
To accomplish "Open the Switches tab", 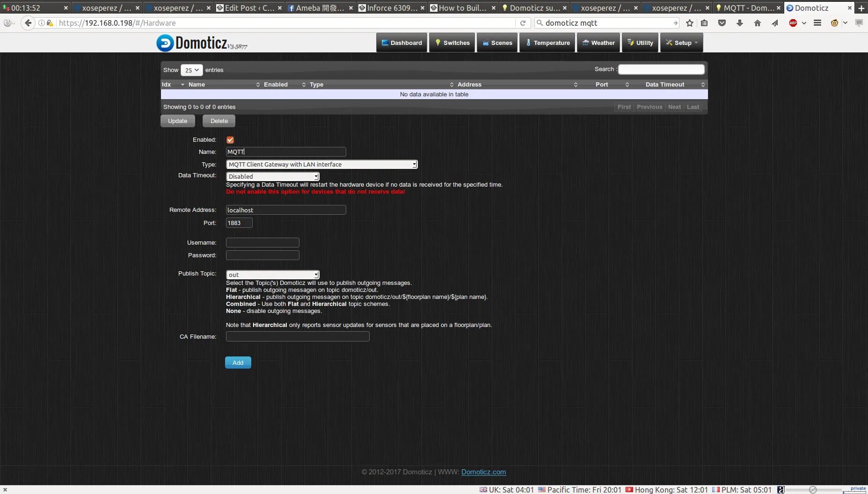I will [452, 43].
